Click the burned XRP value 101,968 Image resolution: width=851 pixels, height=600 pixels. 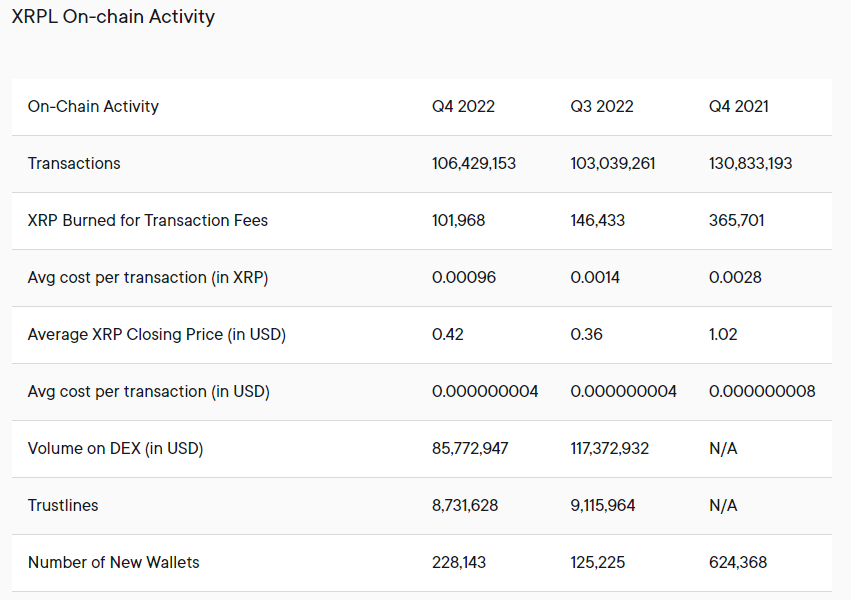point(459,220)
